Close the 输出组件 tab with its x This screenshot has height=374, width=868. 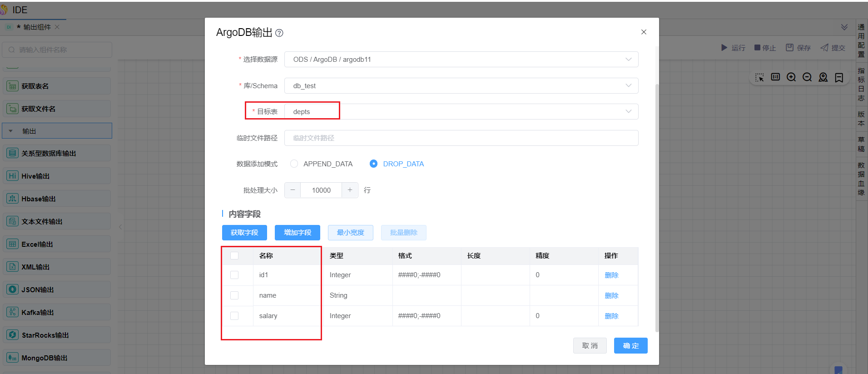coord(57,27)
